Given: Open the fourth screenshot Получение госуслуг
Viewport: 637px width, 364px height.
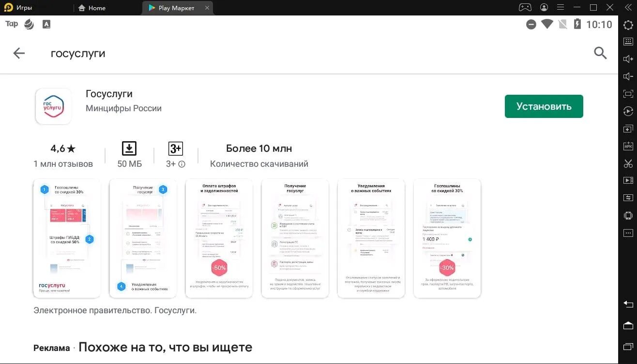Looking at the screenshot, I should tap(295, 238).
